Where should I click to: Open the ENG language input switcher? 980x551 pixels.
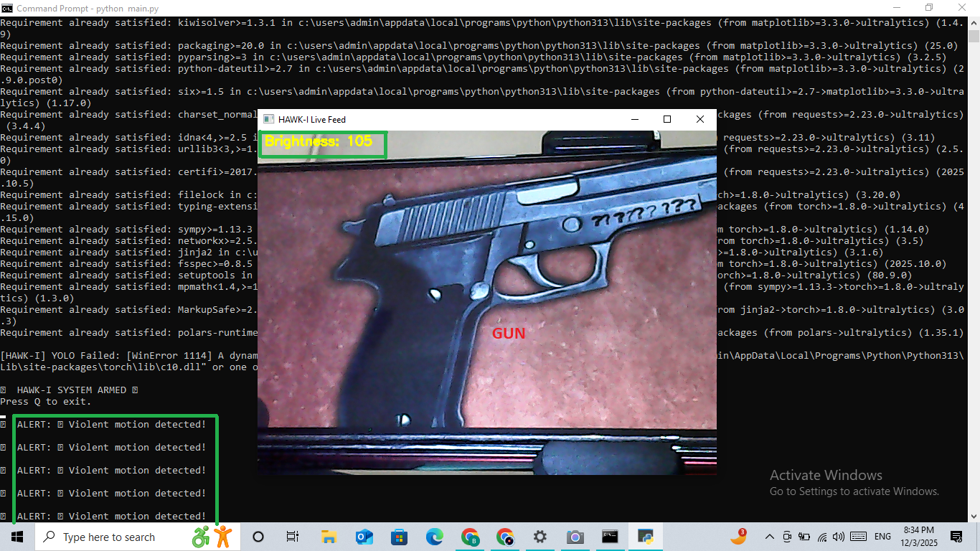coord(882,537)
